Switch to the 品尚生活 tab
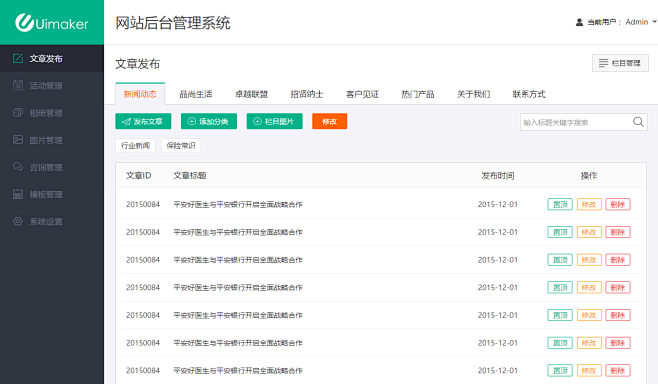The height and width of the screenshot is (384, 658). coord(196,94)
